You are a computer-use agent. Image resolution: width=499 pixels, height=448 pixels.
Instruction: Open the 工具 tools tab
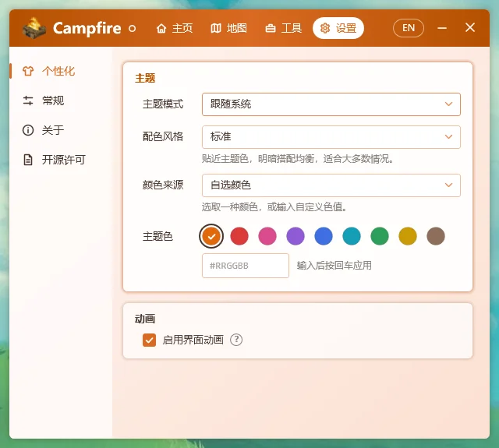pyautogui.click(x=283, y=28)
